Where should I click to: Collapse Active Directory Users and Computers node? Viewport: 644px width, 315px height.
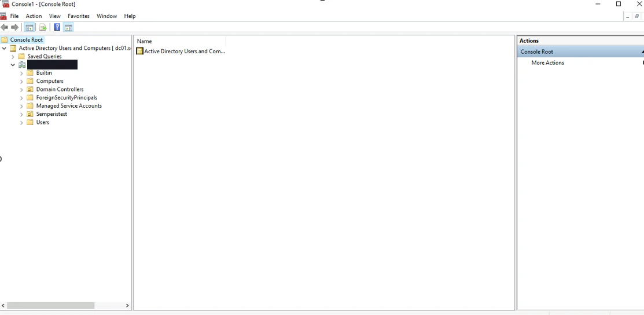[4, 48]
